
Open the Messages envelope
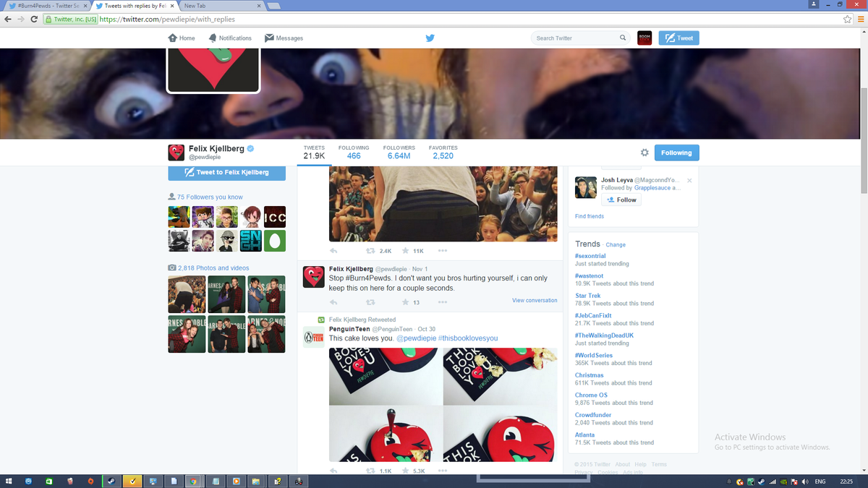coord(284,38)
